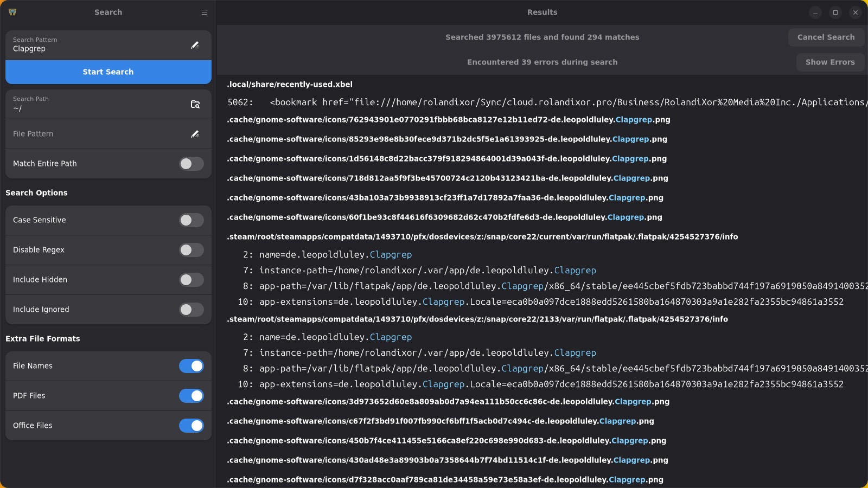Image resolution: width=868 pixels, height=488 pixels.
Task: Disable Office Files searching
Action: (191, 426)
